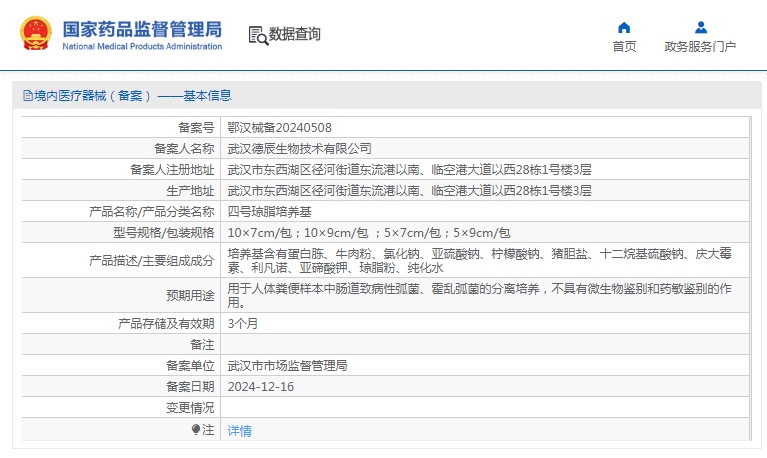Click the 备注 row label

[x=202, y=344]
